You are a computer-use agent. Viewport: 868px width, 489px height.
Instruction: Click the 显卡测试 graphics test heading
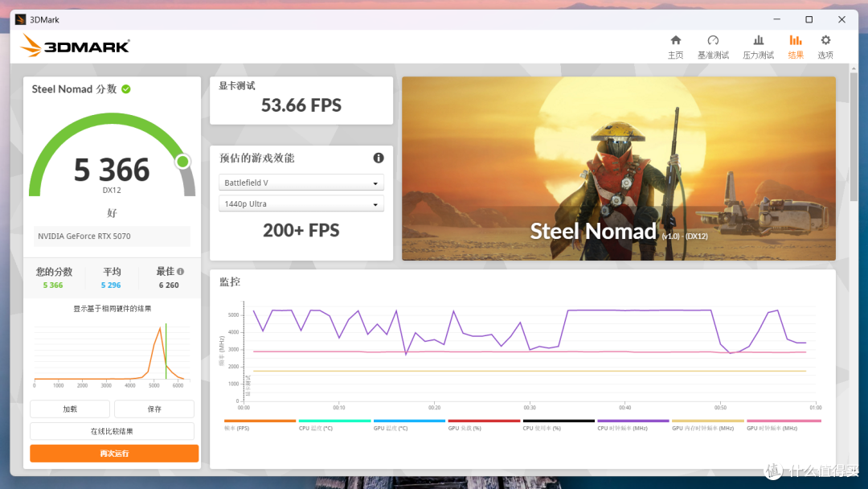237,86
